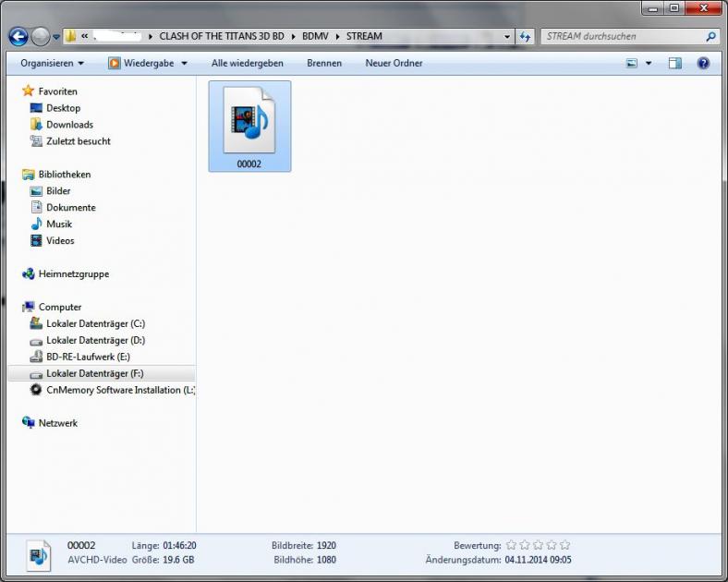Screen dimensions: 728x582
Task: Click the AVCHD-Video file type label
Action: [97, 560]
